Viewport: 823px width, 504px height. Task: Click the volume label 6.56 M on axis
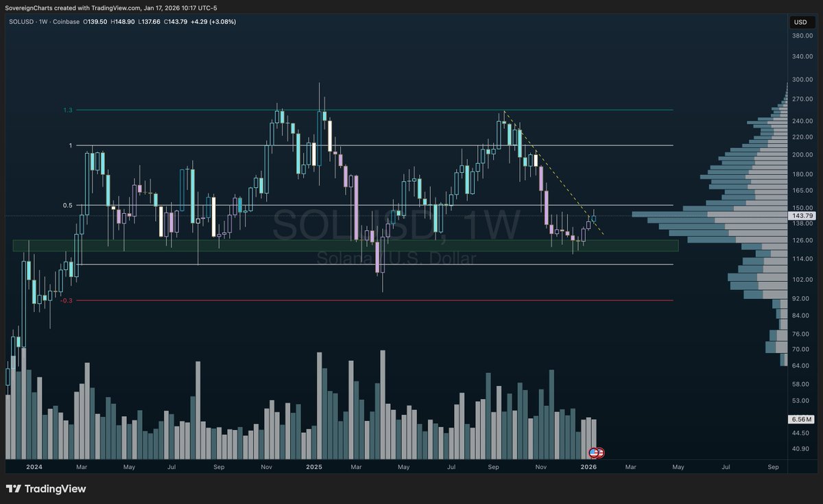tap(801, 419)
